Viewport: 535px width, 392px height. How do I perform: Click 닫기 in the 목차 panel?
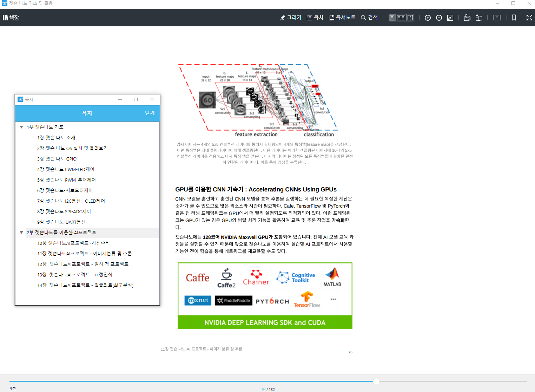click(150, 113)
